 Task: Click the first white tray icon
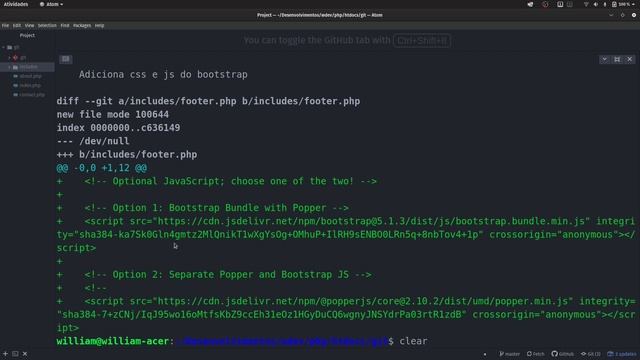pyautogui.click(x=530, y=4)
